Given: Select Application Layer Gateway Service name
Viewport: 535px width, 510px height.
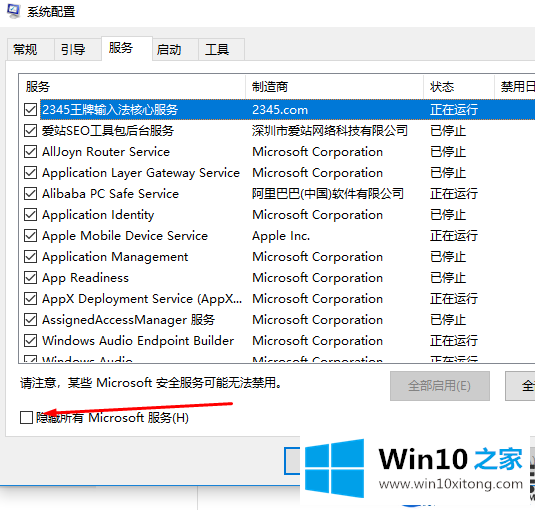Looking at the screenshot, I should tap(141, 173).
